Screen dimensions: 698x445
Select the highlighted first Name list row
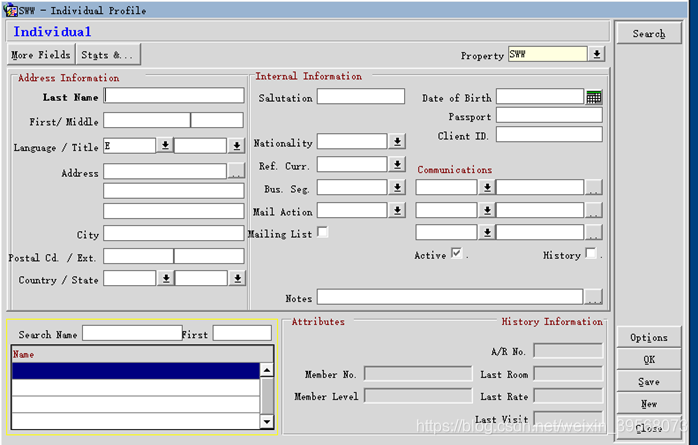pos(136,371)
